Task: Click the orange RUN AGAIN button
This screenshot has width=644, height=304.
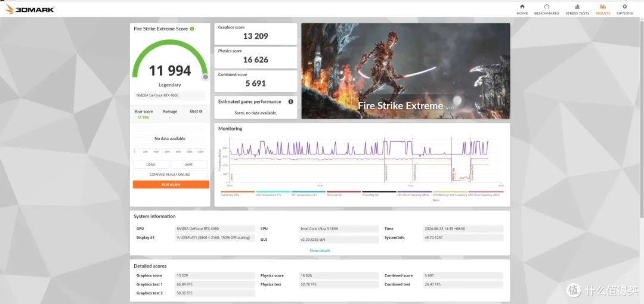Action: pyautogui.click(x=171, y=185)
